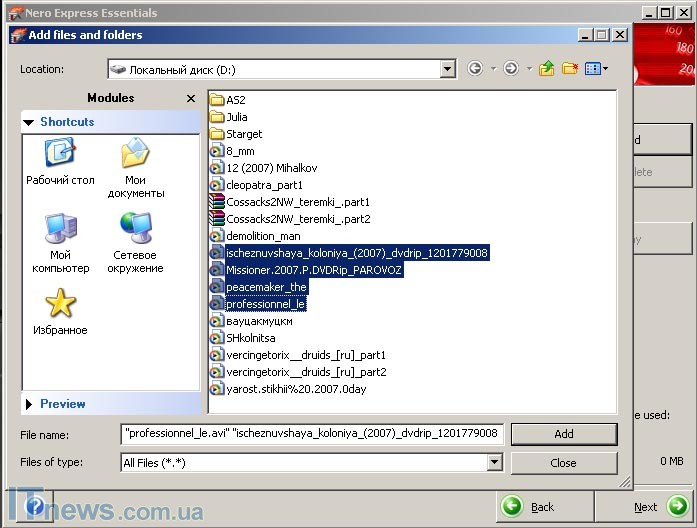This screenshot has width=697, height=528.
Task: Select the Julia folder
Action: click(x=236, y=117)
